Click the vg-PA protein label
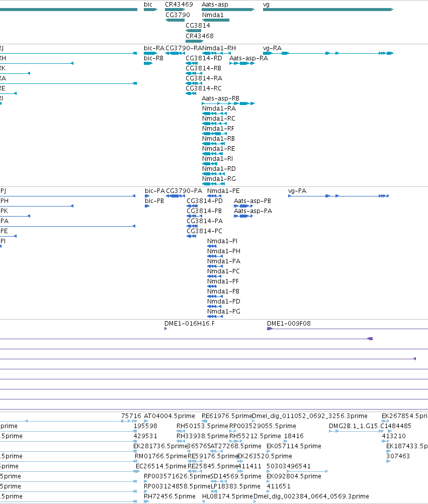 tap(297, 191)
